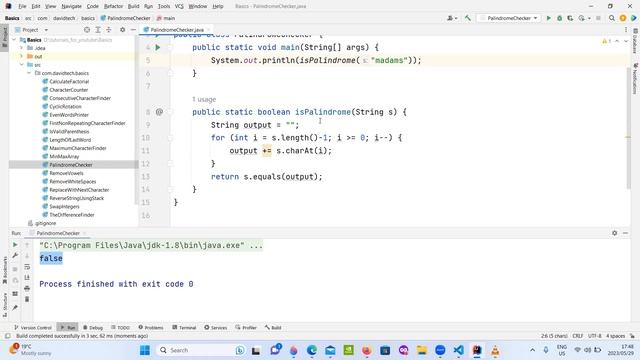Open the VCS menu

[x=179, y=6]
